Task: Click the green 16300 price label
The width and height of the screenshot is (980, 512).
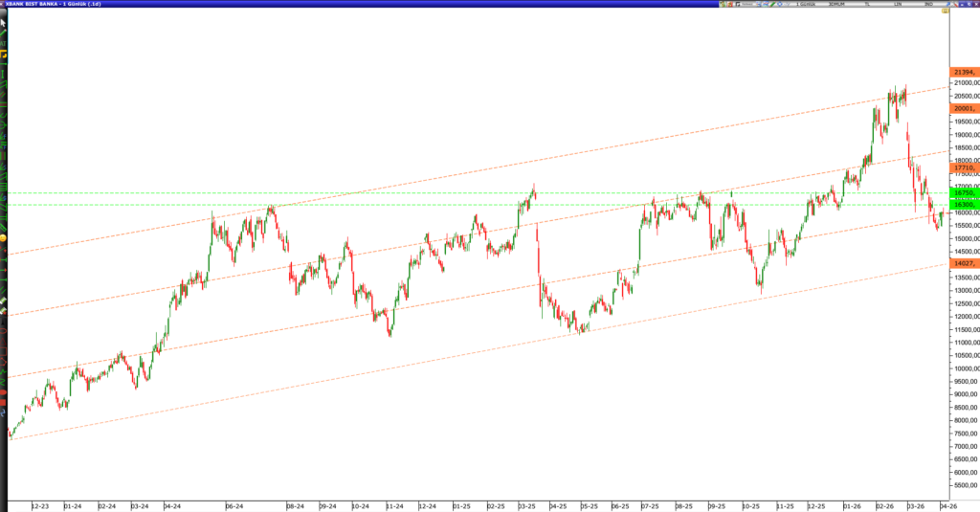Action: click(964, 205)
